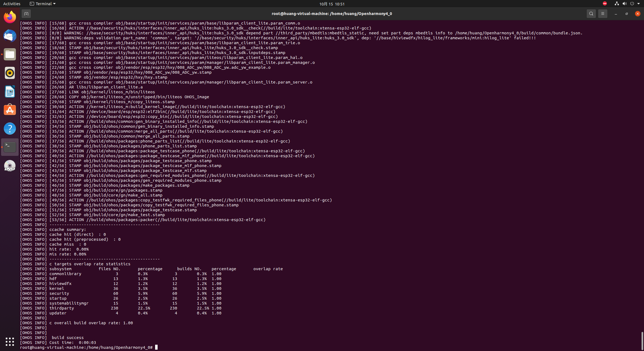This screenshot has width=644, height=351.
Task: Open the network status tray icon
Action: (x=617, y=4)
